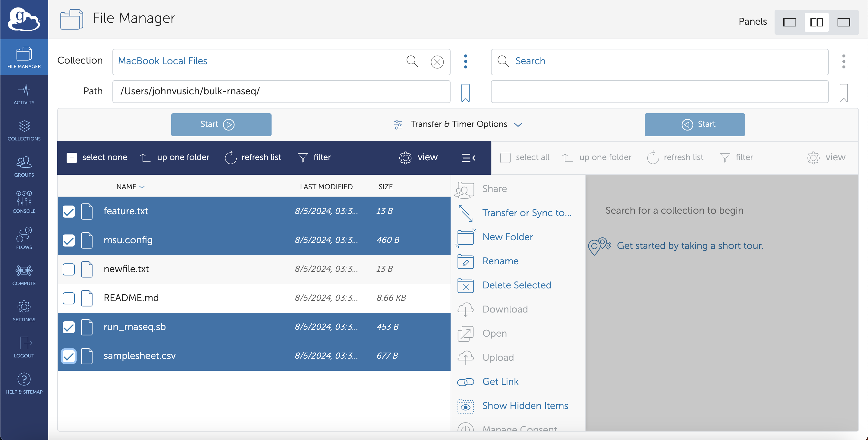868x440 pixels.
Task: Open the Globus logo home page
Action: (x=24, y=19)
